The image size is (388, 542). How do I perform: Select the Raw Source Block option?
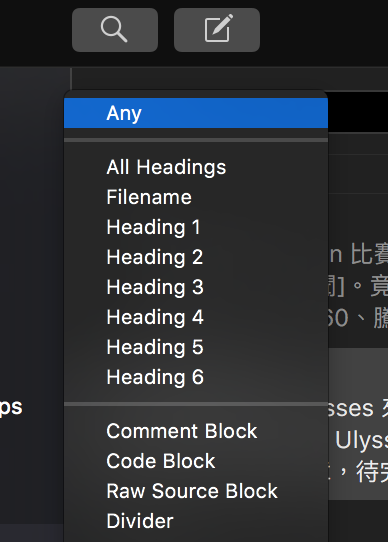point(196,491)
